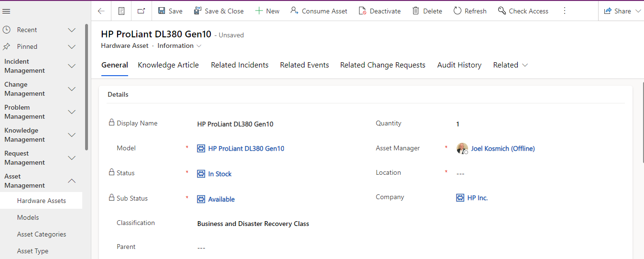Expand the Pinned section chevron
Image resolution: width=644 pixels, height=259 pixels.
(72, 46)
